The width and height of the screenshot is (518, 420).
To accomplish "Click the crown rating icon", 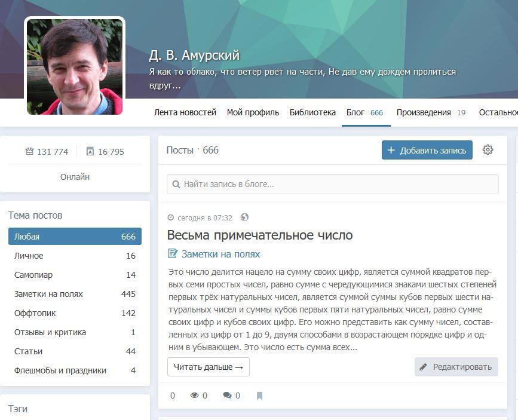I will click(29, 152).
